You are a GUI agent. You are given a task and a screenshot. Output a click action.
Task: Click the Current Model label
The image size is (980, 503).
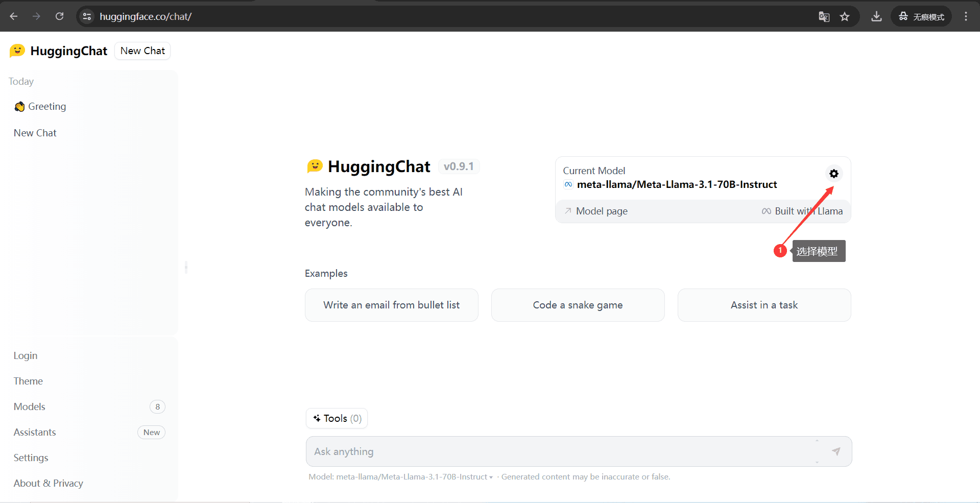(x=594, y=171)
